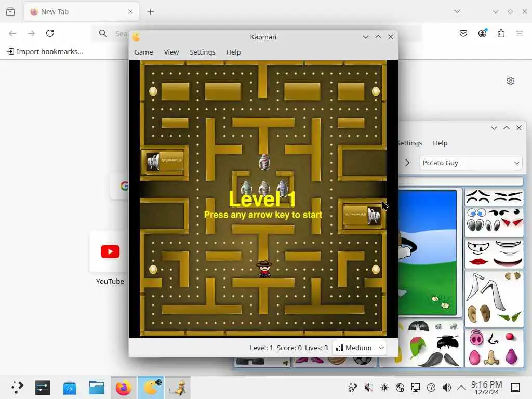This screenshot has width=532, height=399.
Task: Click the clock showing 9:16 PM
Action: (486, 388)
